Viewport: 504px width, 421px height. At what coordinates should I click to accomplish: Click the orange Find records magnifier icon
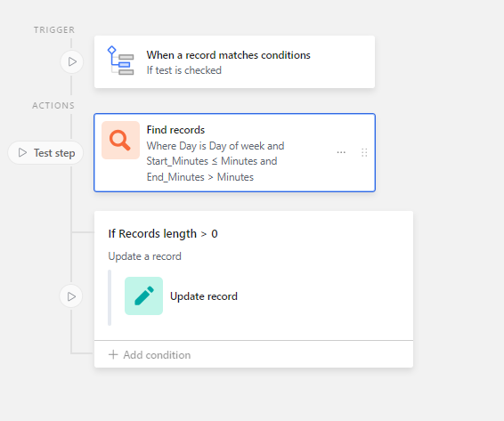tap(120, 140)
